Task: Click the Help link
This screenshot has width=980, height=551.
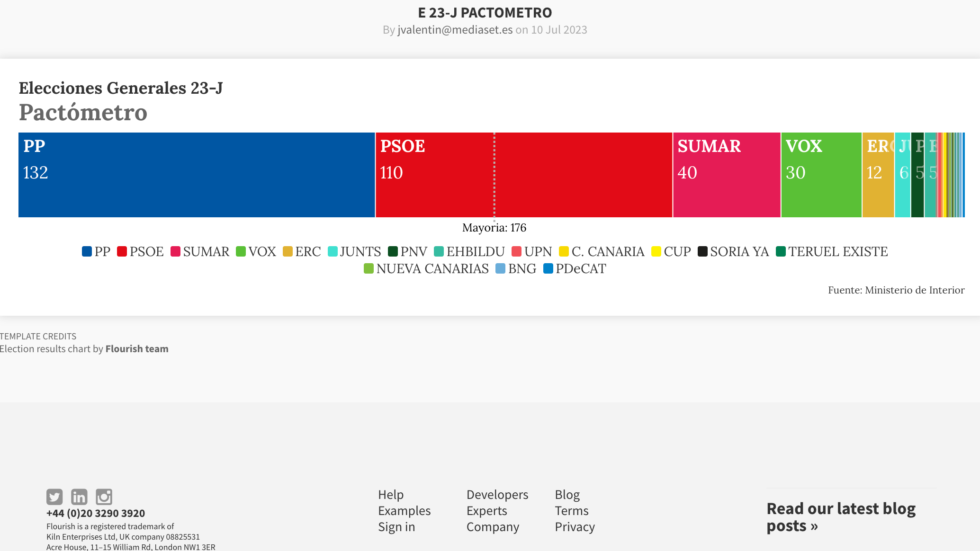Action: click(390, 494)
